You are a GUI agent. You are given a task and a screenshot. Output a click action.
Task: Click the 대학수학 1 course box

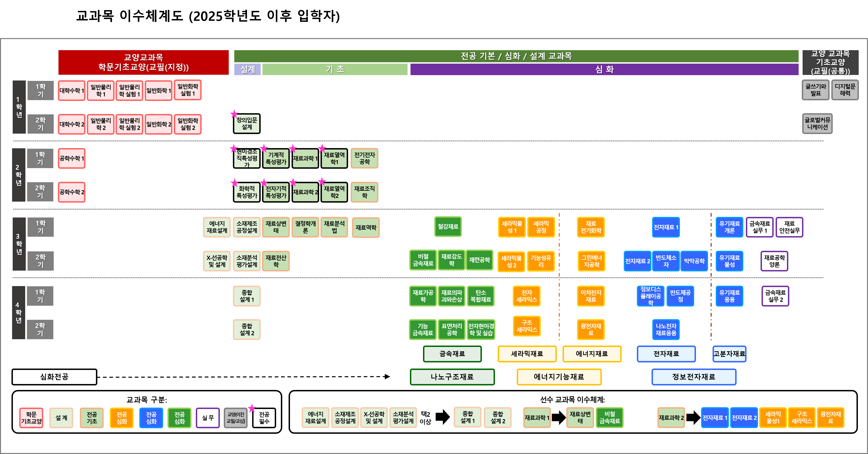(71, 90)
